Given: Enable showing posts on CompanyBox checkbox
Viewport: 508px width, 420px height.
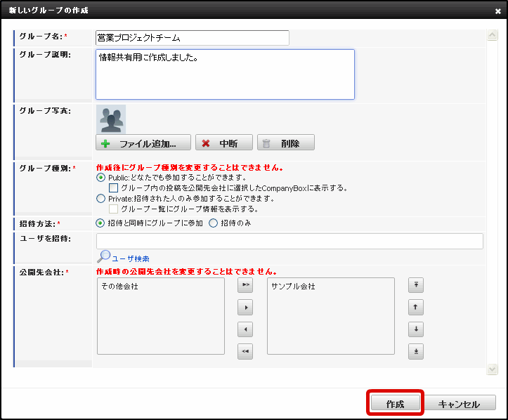Looking at the screenshot, I should (113, 188).
